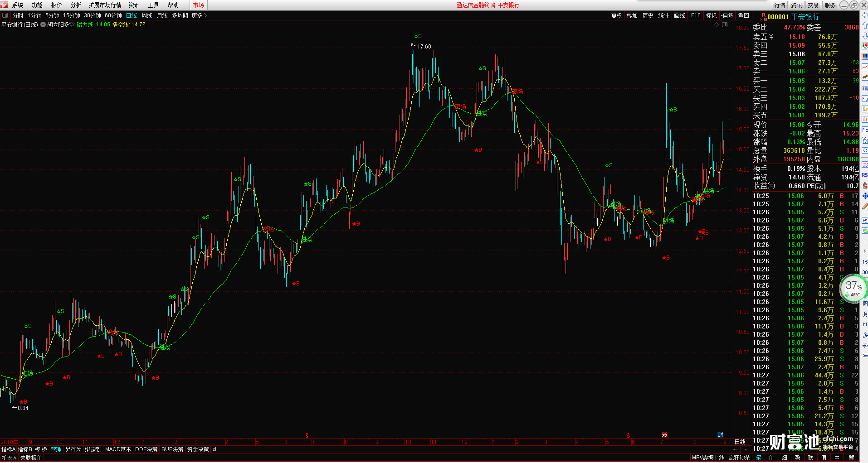868x463 pixels.
Task: Open the red trend line sidebar icon
Action: tap(864, 67)
